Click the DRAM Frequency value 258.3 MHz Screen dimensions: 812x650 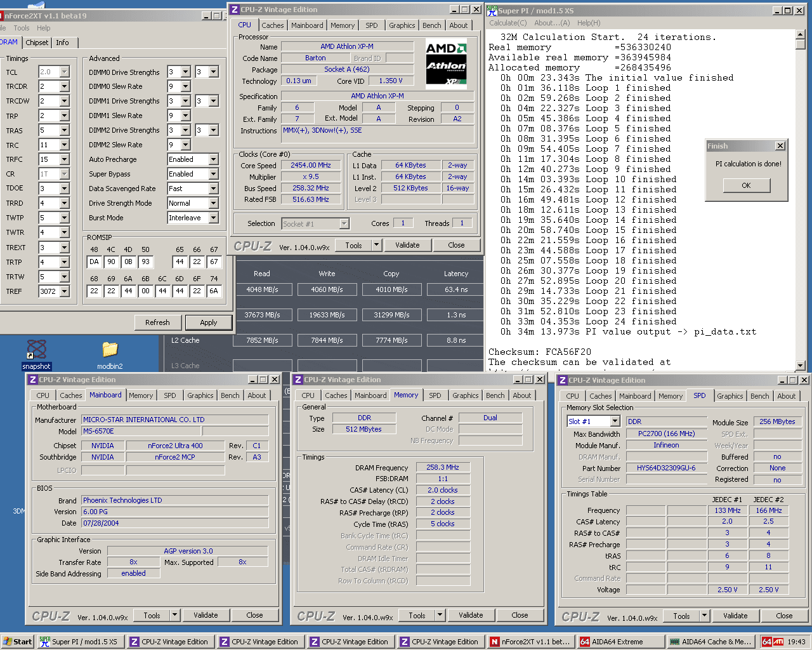pyautogui.click(x=443, y=467)
